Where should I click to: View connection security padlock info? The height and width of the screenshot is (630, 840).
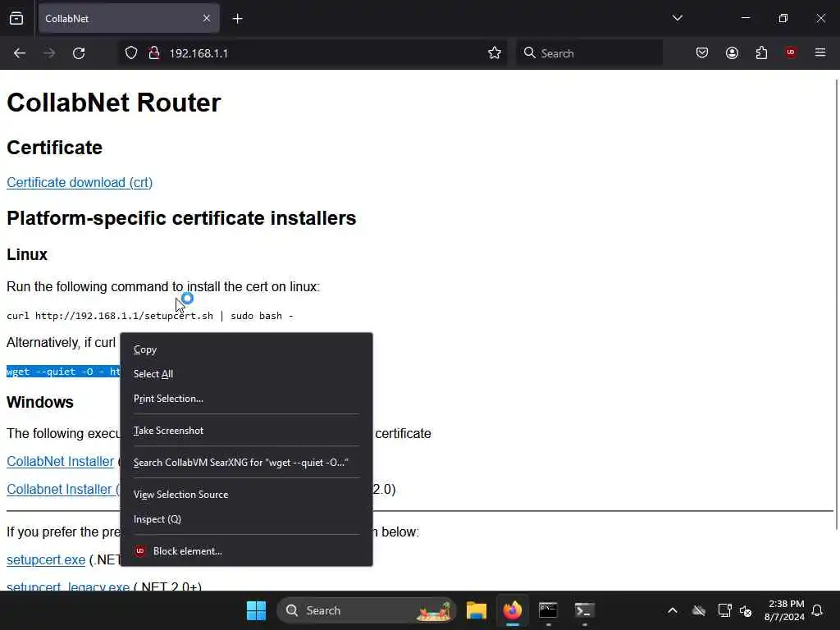coord(154,53)
